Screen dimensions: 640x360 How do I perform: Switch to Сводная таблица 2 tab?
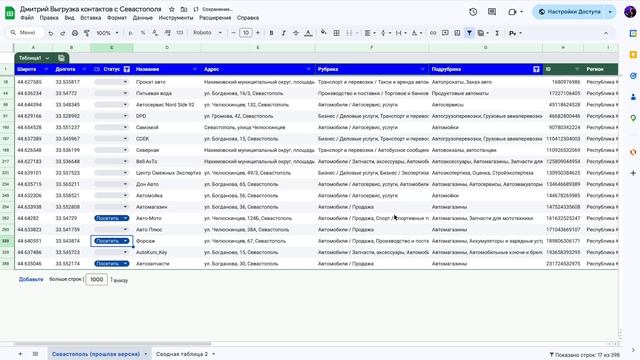[x=182, y=354]
